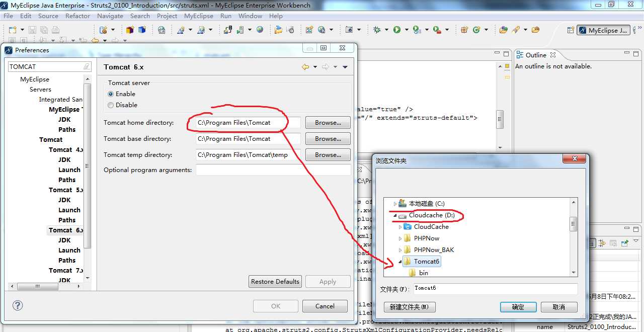Click the Optional program arguments field
Image resolution: width=644 pixels, height=332 pixels.
[x=273, y=170]
